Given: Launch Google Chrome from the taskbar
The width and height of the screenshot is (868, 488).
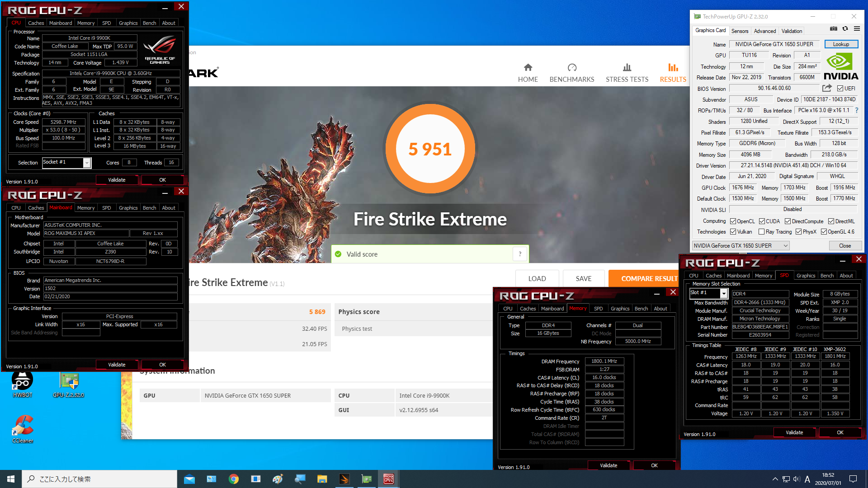Looking at the screenshot, I should pyautogui.click(x=234, y=479).
